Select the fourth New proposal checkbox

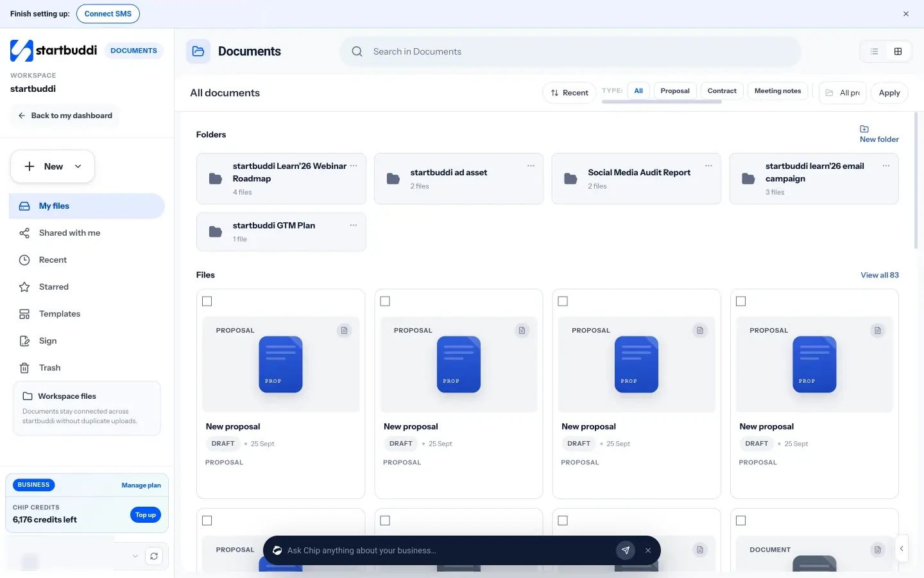tap(740, 301)
